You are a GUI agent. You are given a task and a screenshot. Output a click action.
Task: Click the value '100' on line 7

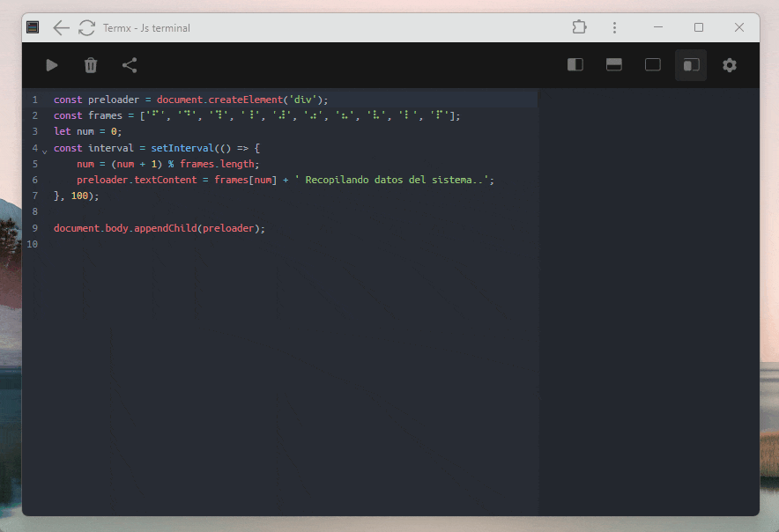[79, 196]
